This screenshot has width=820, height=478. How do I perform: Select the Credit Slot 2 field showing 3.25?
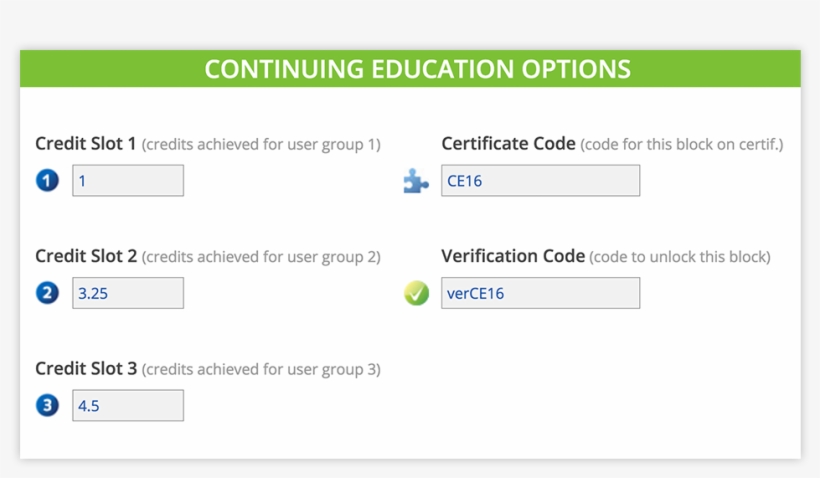point(128,293)
